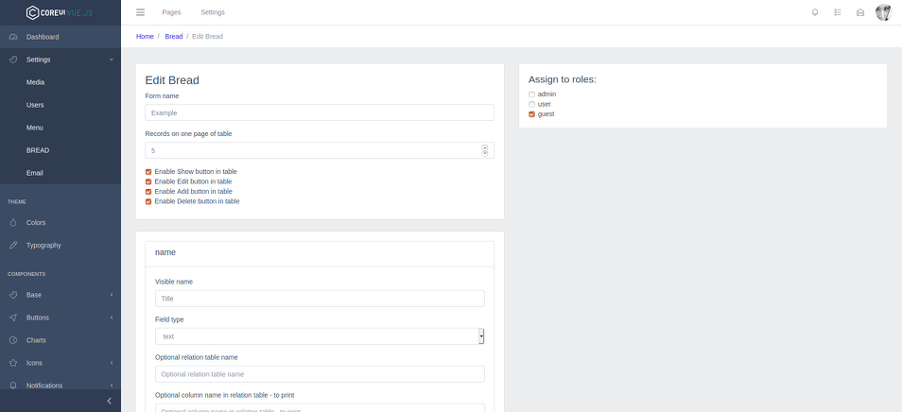Open the task list icon in header
This screenshot has height=412, width=902.
838,12
